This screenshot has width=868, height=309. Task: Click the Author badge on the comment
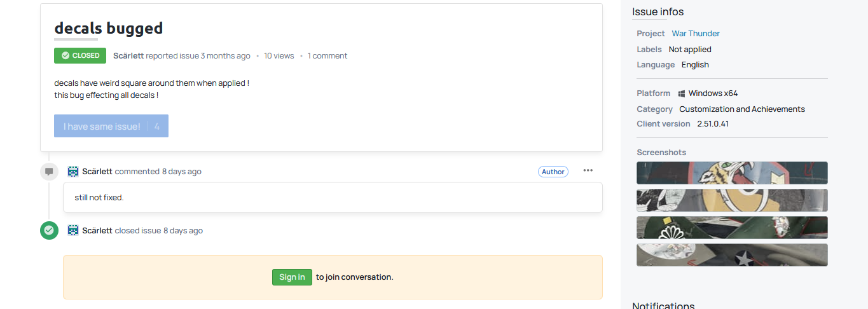pos(553,172)
